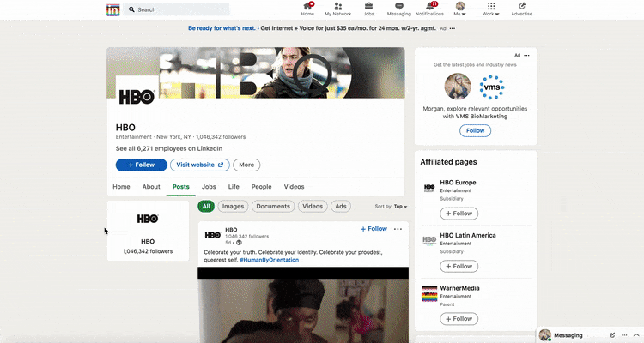Click the profile photo in the VMS ad
This screenshot has width=644, height=343.
(x=458, y=87)
